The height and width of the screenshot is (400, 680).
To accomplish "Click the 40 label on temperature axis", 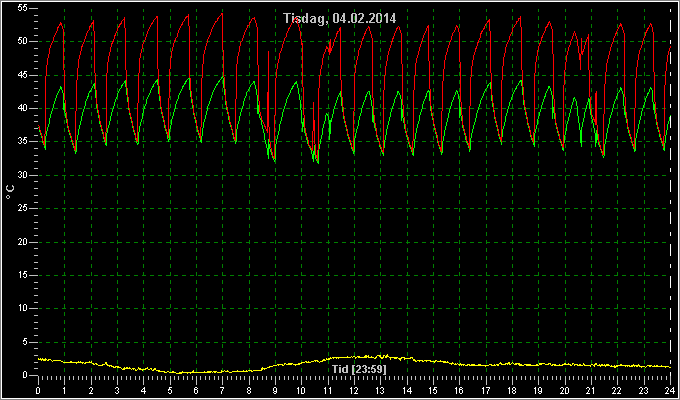I will coord(23,108).
